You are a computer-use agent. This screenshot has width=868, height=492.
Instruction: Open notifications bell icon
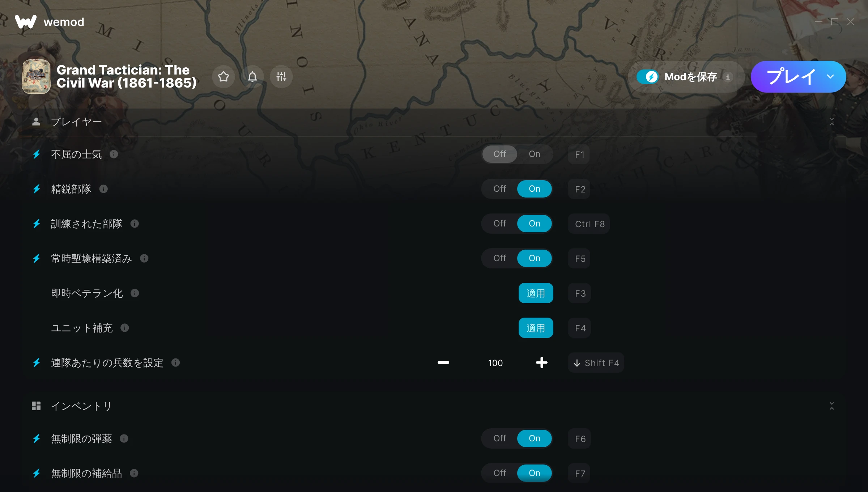pos(252,77)
